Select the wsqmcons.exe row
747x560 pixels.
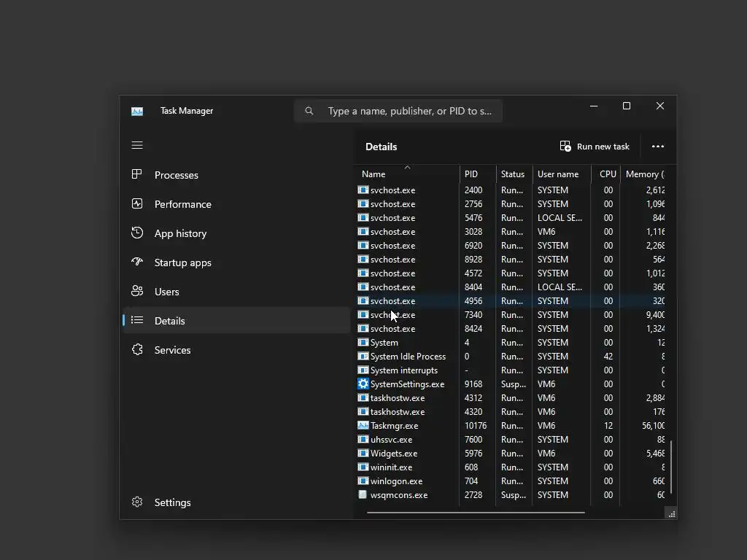coord(511,495)
